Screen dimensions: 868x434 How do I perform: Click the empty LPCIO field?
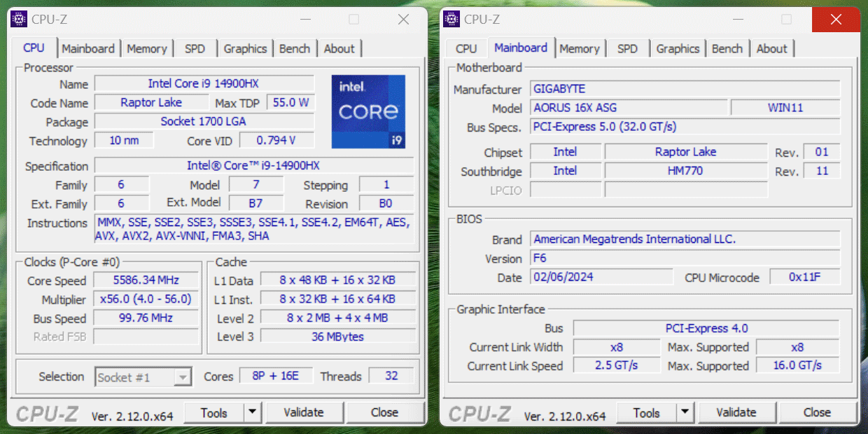[566, 190]
